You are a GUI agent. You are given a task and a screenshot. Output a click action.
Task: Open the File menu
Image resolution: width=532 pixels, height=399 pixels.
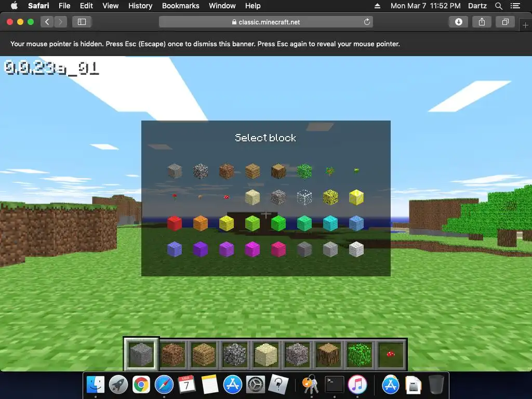tap(64, 6)
